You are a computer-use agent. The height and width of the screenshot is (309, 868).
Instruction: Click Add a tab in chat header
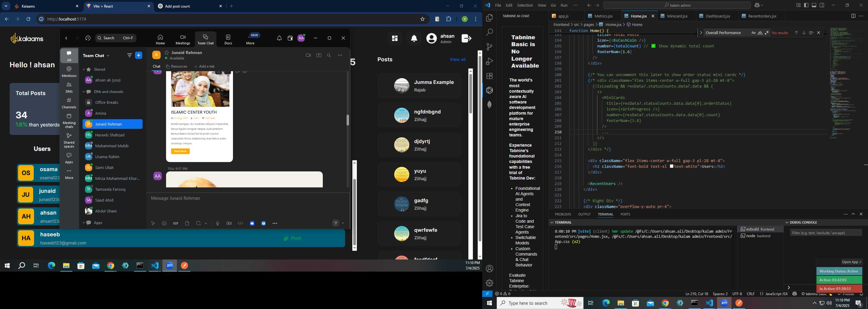point(204,66)
